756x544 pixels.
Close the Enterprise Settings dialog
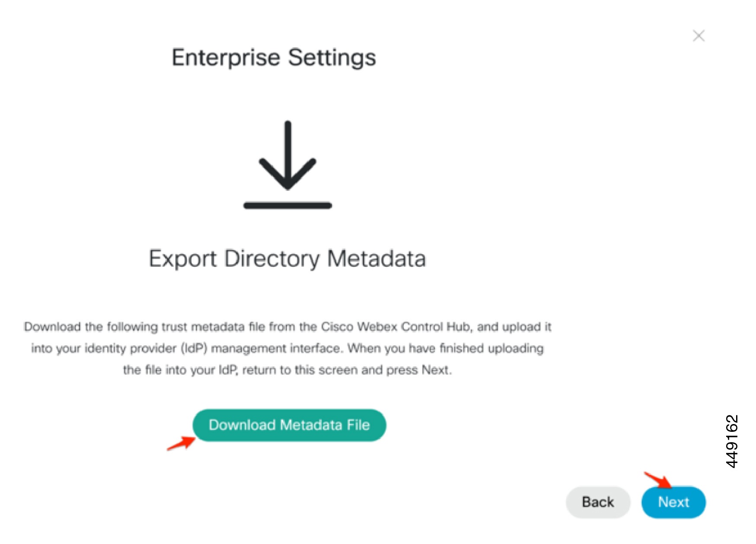[698, 36]
